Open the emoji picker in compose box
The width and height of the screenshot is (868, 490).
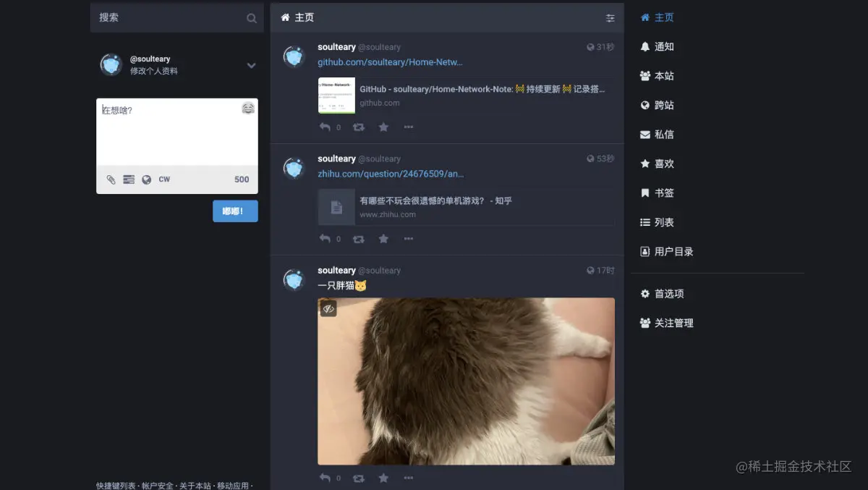click(x=248, y=108)
